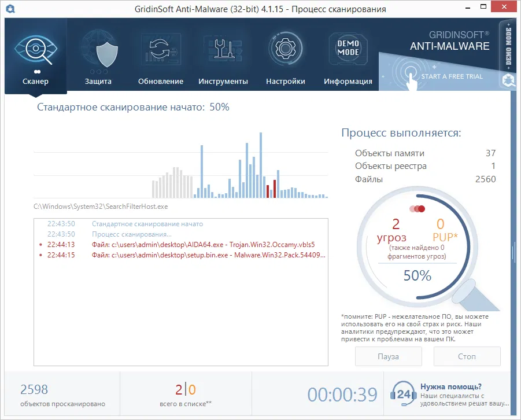Open the Информация DEMO MODE chip icon

[x=348, y=49]
